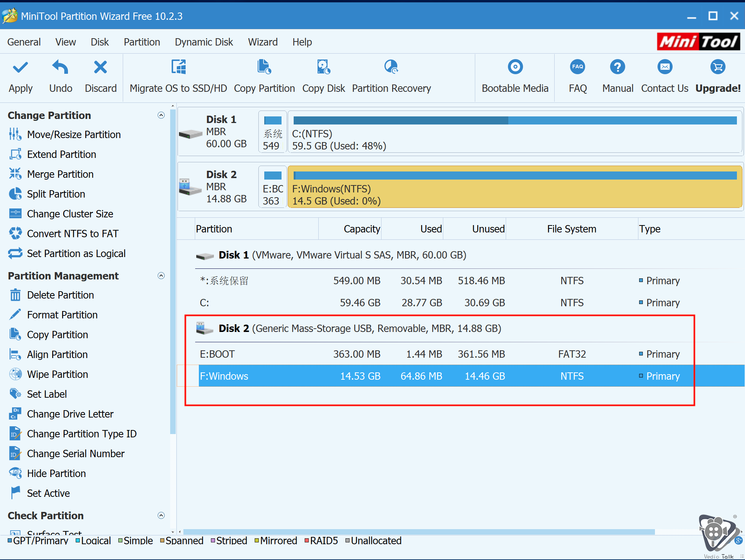The height and width of the screenshot is (560, 745).
Task: Select Set Partition as Logical
Action: tap(67, 253)
